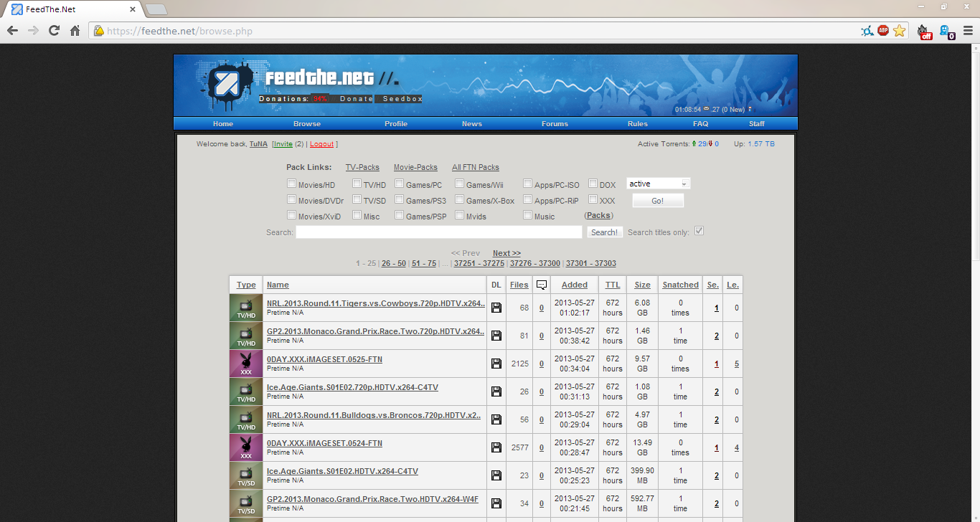This screenshot has height=522, width=980.
Task: Click the browser forward arrow
Action: [x=33, y=31]
